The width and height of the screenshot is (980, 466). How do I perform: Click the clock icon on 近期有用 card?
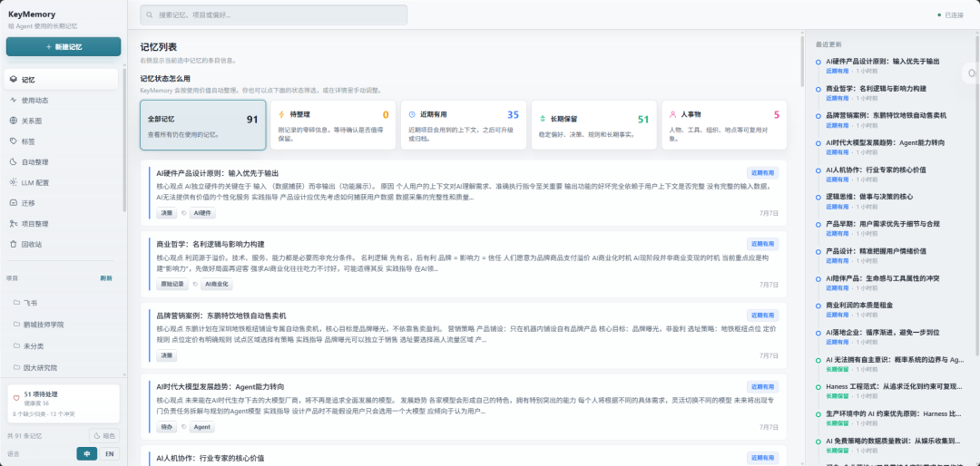click(412, 115)
